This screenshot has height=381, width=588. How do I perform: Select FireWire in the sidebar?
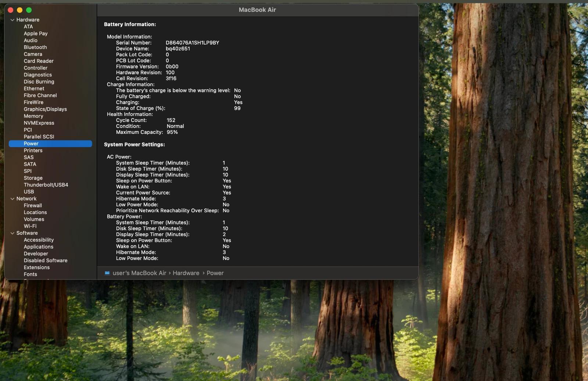(33, 102)
